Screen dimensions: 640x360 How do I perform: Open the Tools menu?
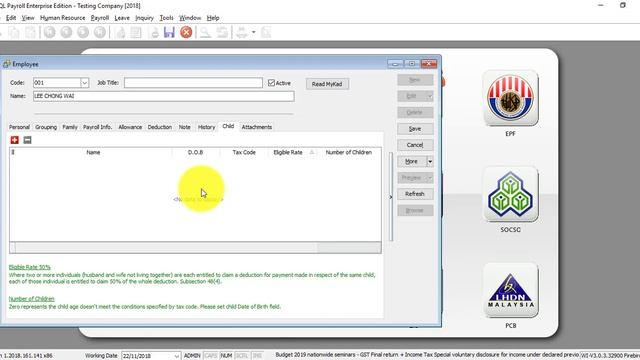(x=167, y=18)
